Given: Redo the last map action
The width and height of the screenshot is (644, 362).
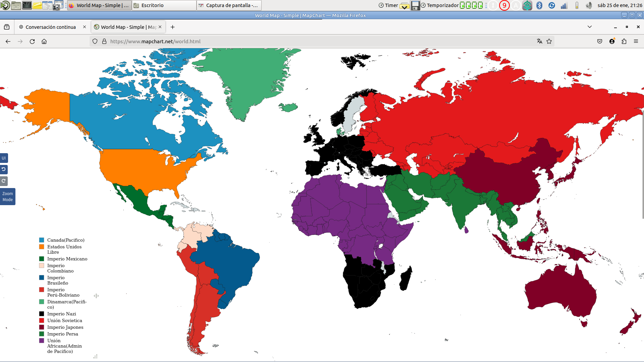Looking at the screenshot, I should (x=4, y=181).
